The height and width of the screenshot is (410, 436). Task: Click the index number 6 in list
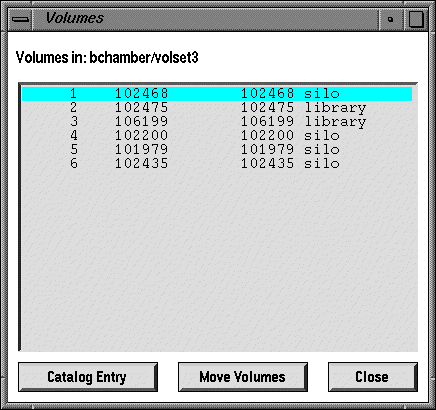point(74,163)
